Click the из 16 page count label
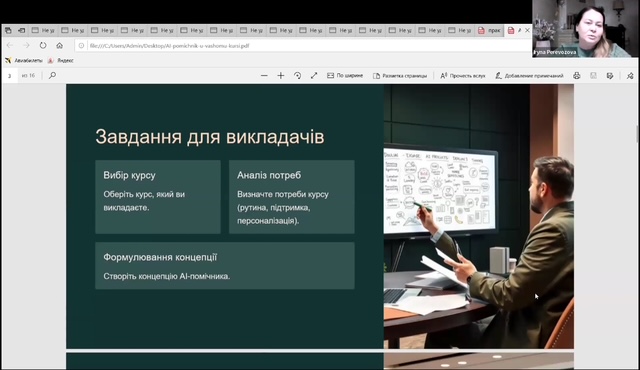Screen dimensions: 640x370 point(28,75)
